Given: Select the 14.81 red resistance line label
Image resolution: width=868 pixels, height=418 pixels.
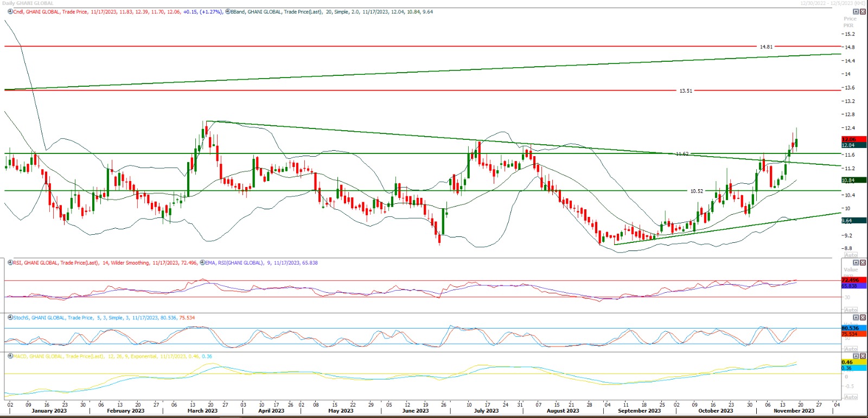Looking at the screenshot, I should click(765, 47).
